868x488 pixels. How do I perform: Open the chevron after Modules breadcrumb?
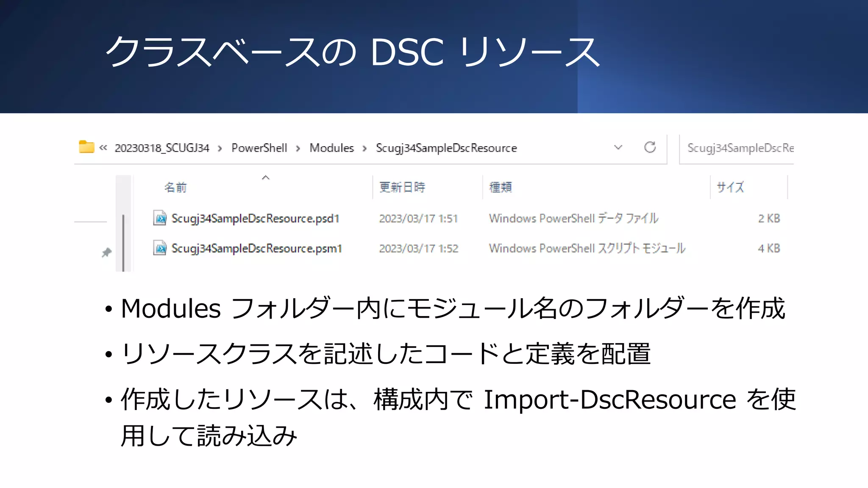coord(365,148)
